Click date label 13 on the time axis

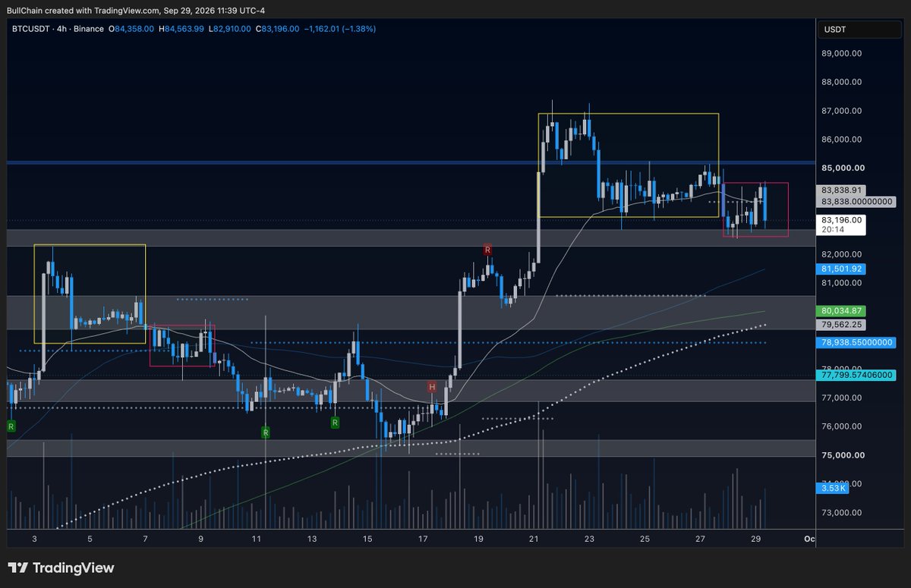(x=312, y=539)
